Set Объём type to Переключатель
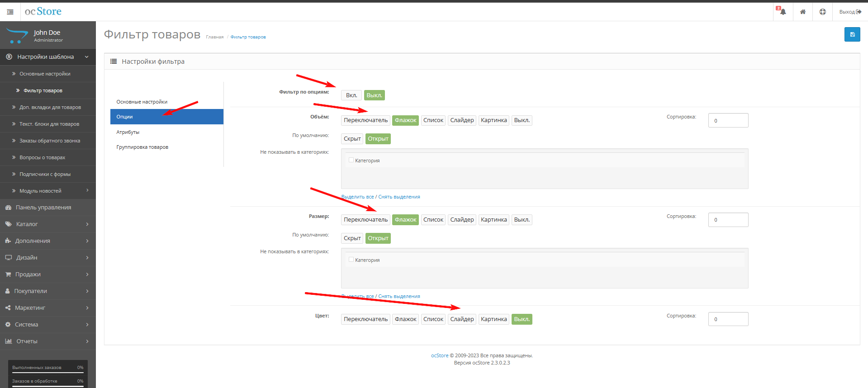Viewport: 868px width, 388px height. tap(365, 120)
